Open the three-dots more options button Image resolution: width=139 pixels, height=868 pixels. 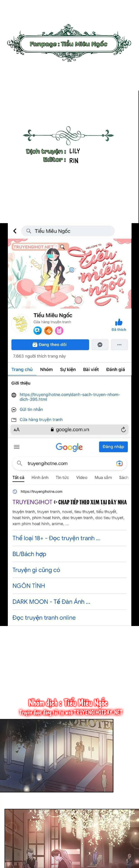coord(119,345)
